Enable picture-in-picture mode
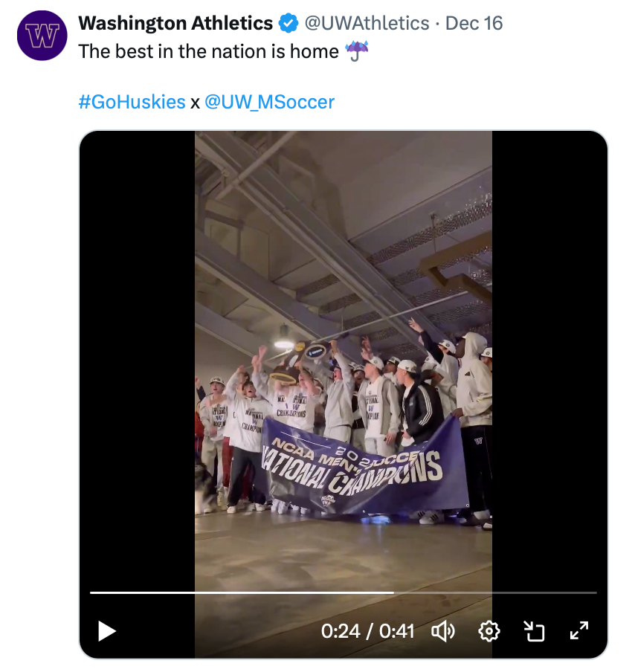The image size is (635, 672). [x=534, y=631]
